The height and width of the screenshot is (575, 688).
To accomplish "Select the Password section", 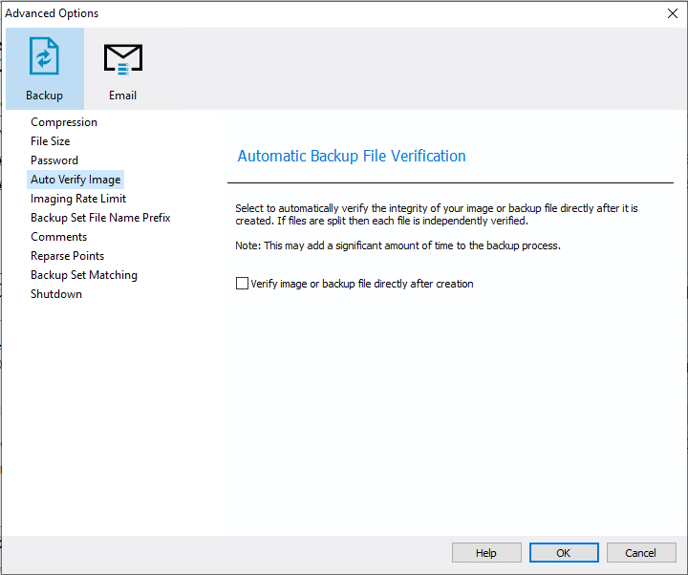I will tap(54, 160).
